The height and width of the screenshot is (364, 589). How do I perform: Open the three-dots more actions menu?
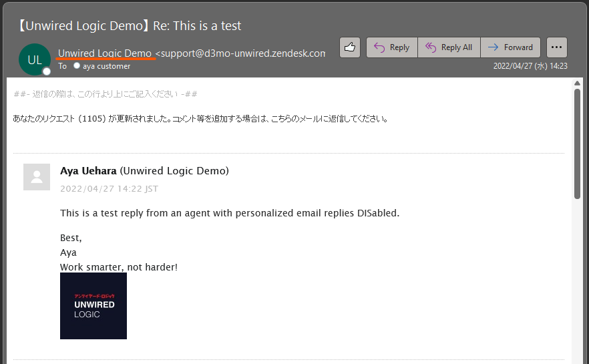556,47
